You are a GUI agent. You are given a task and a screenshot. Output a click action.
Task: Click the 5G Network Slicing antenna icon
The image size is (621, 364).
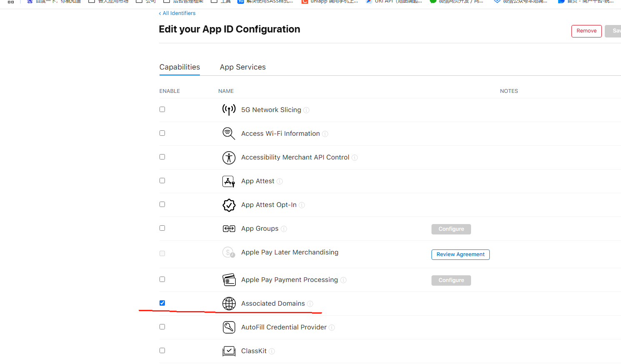229,110
